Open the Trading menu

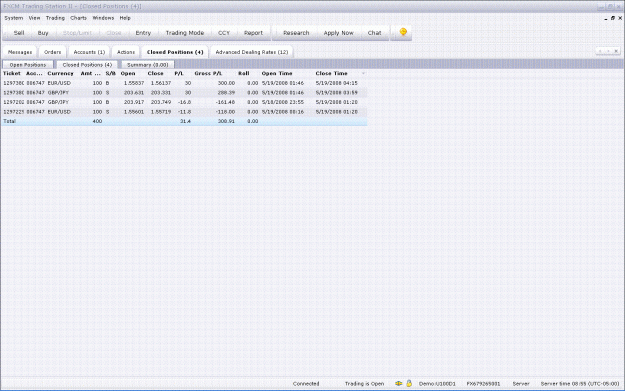tap(55, 18)
